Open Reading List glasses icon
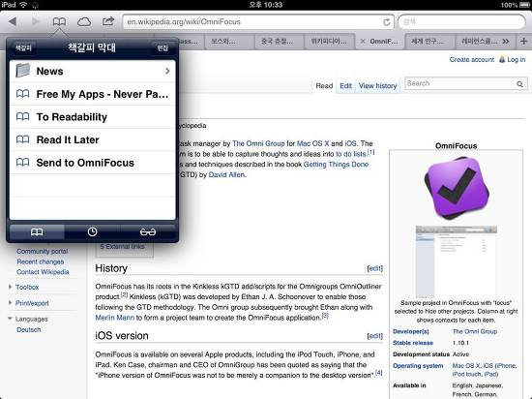Screen dimensions: 532x399 [148, 231]
